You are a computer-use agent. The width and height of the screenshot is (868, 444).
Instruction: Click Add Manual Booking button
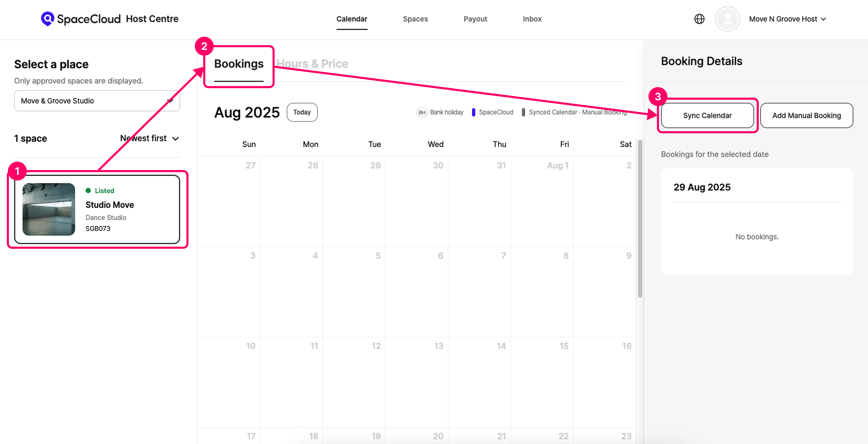[x=806, y=115]
